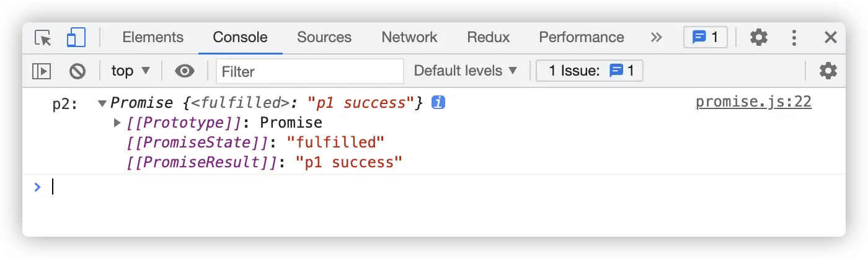
Task: Open the Default levels dropdown
Action: (466, 71)
